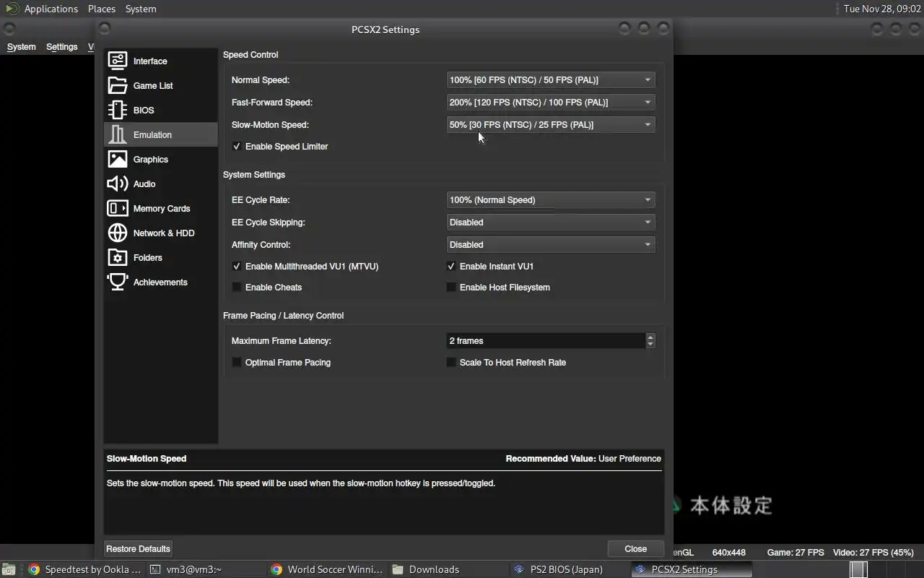Open Network & HDD globe icon
The image size is (924, 578).
pos(118,233)
